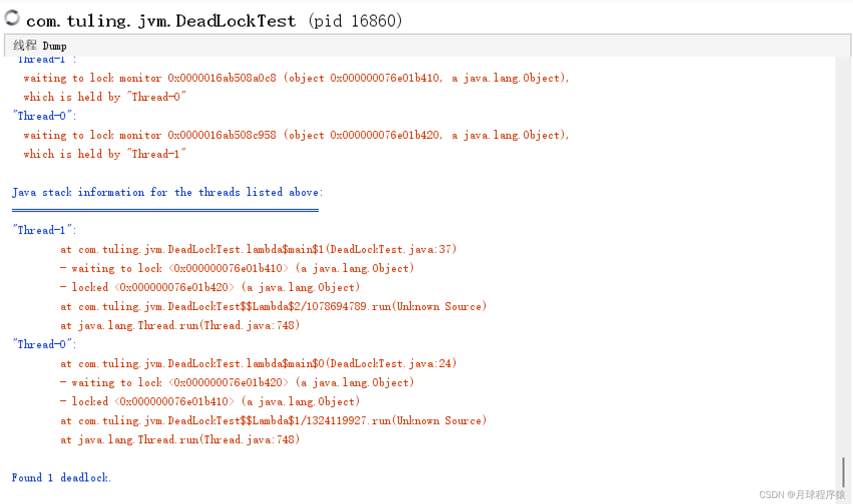Click the title com.tuling.jvm.DeadLockTest (pid 16860)
853x504 pixels.
[214, 21]
